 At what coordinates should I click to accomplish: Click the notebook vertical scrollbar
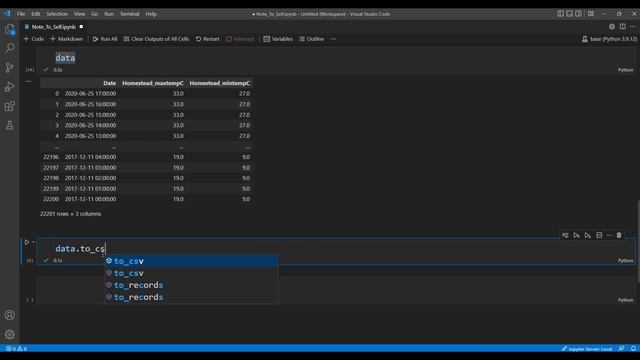pyautogui.click(x=638, y=241)
